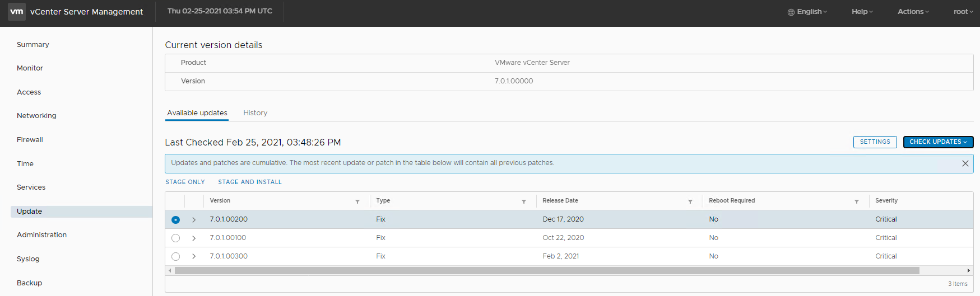Sort by Release Date column header
980x296 pixels.
[x=560, y=201]
